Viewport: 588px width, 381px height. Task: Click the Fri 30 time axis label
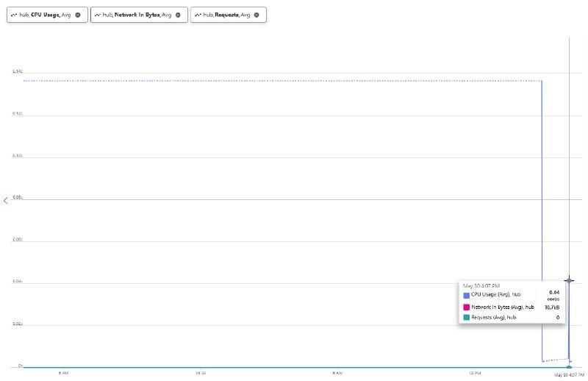[x=201, y=373]
